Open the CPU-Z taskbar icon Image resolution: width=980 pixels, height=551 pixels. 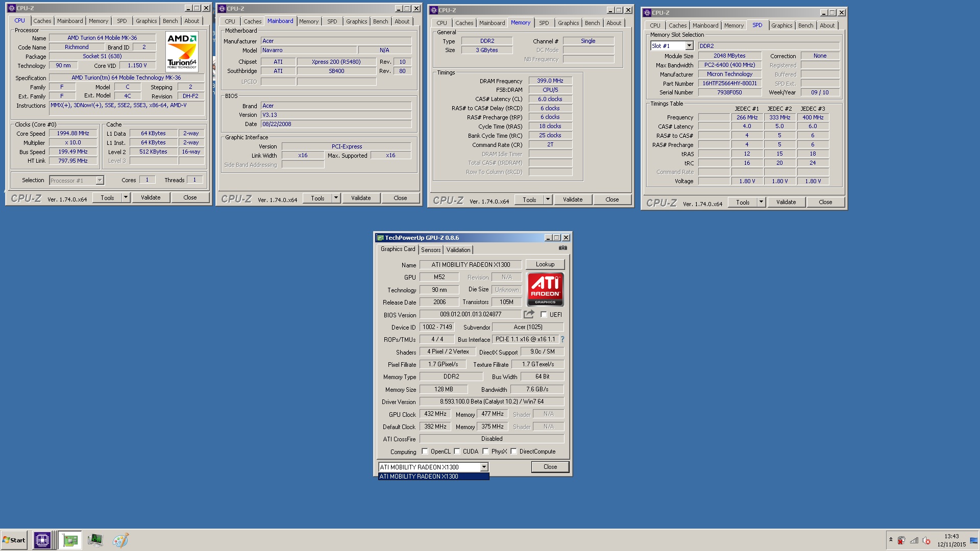[x=42, y=540]
